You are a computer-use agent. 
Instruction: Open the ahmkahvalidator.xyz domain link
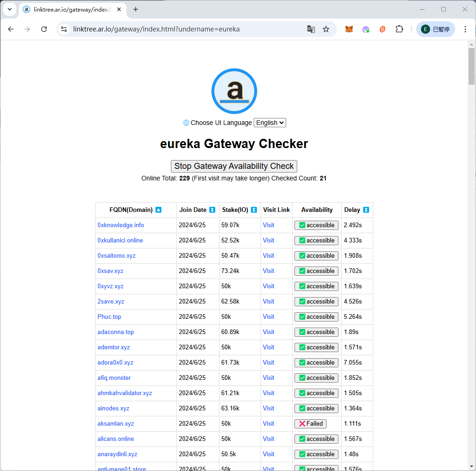(125, 393)
